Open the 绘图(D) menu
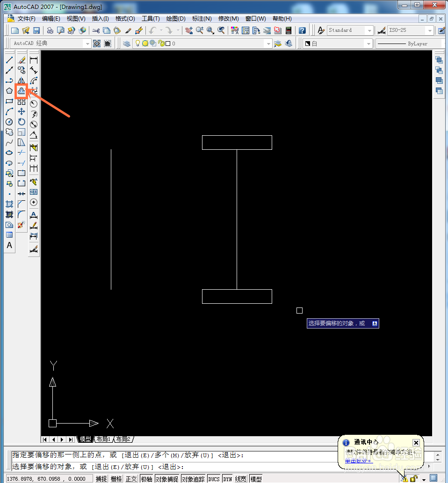 (176, 18)
